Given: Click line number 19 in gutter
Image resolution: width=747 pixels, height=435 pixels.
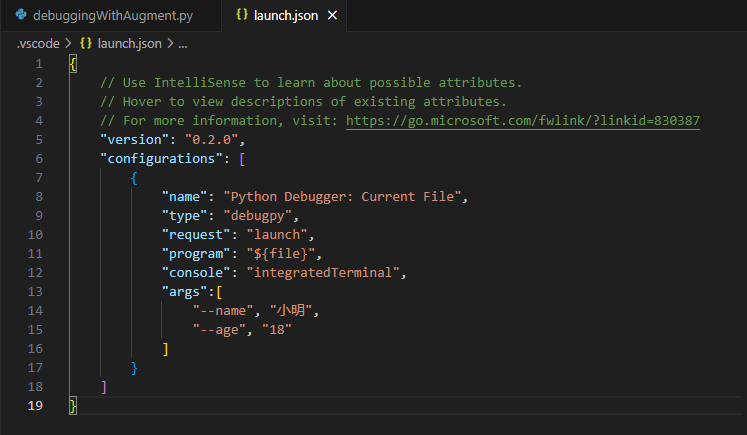Looking at the screenshot, I should pos(35,405).
